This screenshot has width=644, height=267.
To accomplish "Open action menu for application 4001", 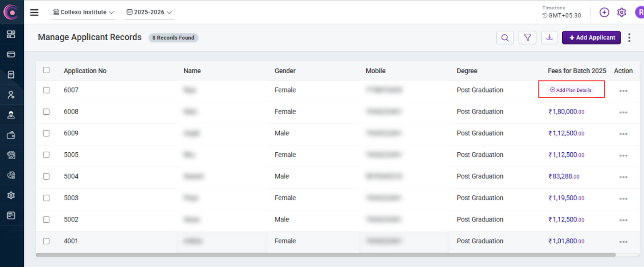I will pyautogui.click(x=623, y=242).
